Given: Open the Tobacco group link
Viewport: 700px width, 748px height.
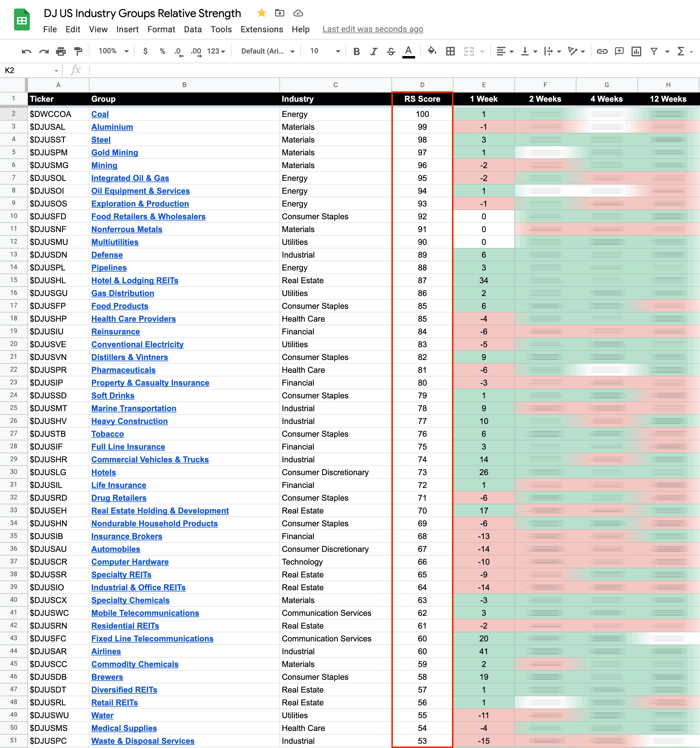Looking at the screenshot, I should coord(107,434).
